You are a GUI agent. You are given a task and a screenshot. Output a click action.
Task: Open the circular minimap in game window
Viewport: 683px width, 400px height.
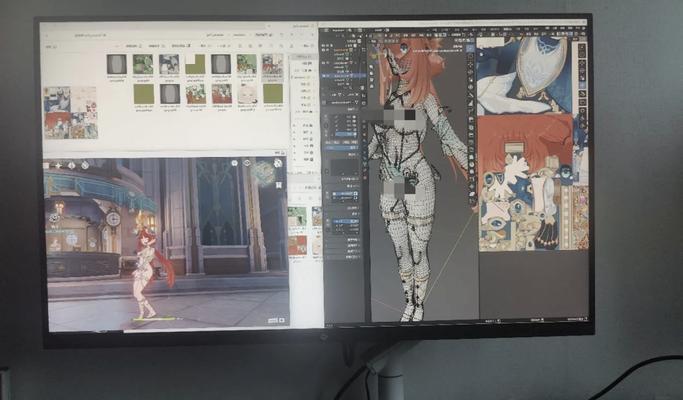pos(263,173)
